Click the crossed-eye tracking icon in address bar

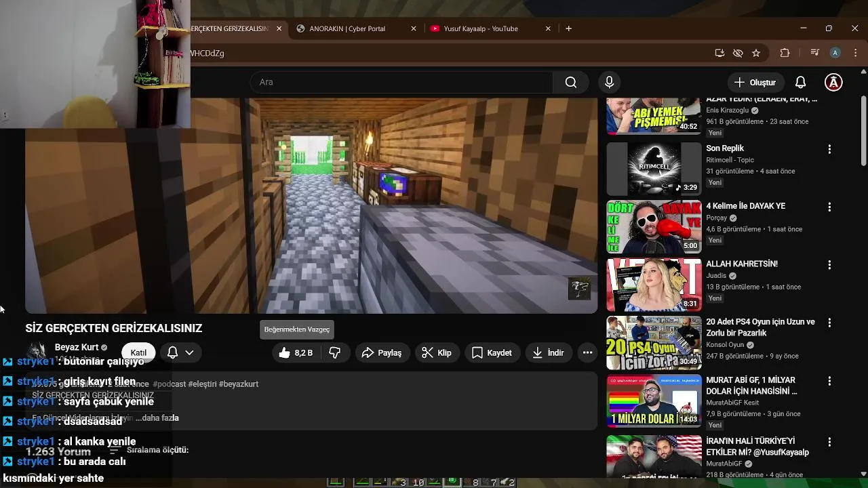coord(738,53)
